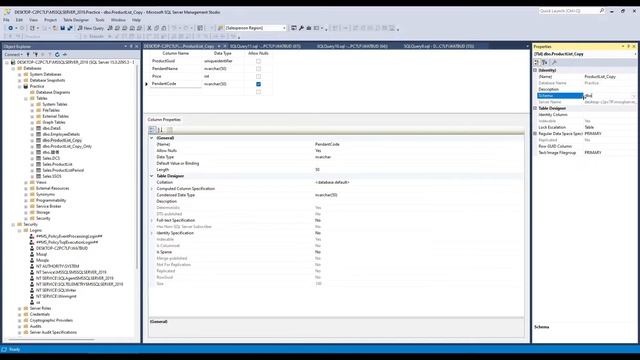Open the File menu
This screenshot has height=360, width=640.
(7, 20)
